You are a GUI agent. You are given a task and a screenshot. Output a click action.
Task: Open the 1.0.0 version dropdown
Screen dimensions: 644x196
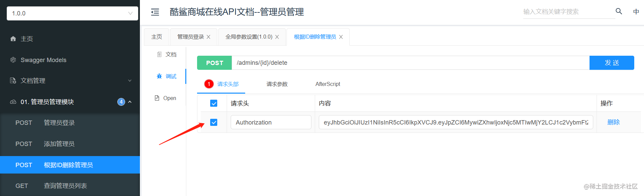72,13
